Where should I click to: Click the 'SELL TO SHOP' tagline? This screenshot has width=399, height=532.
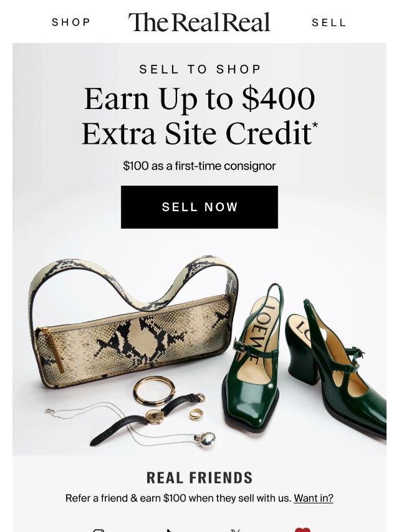click(199, 69)
